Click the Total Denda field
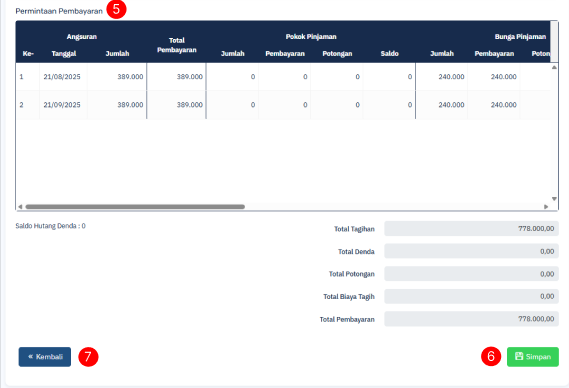Viewport: 569px width, 388px height. [x=471, y=251]
